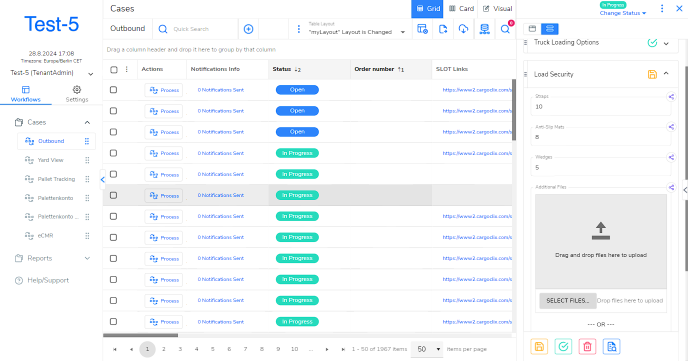688x361 pixels.
Task: Check the first Open row checkbox
Action: tap(114, 90)
